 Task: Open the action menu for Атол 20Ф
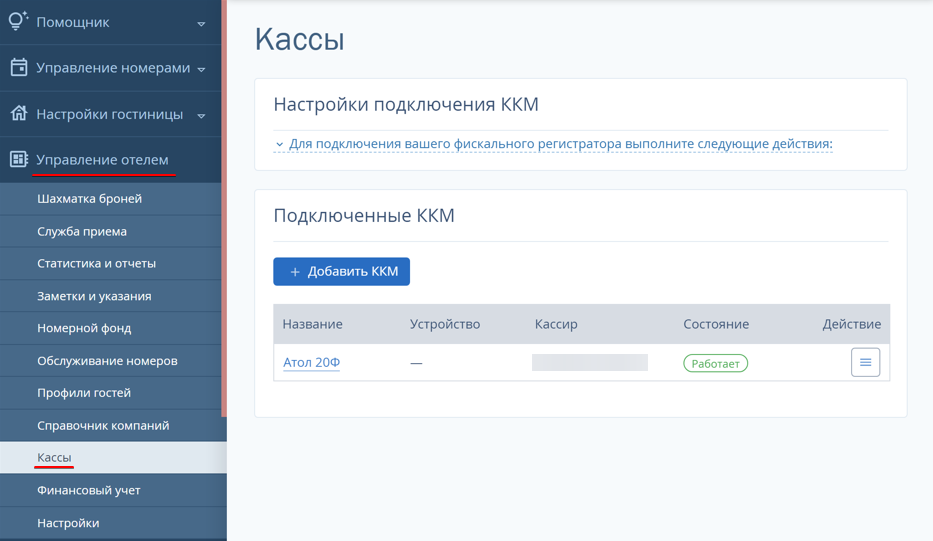[865, 362]
